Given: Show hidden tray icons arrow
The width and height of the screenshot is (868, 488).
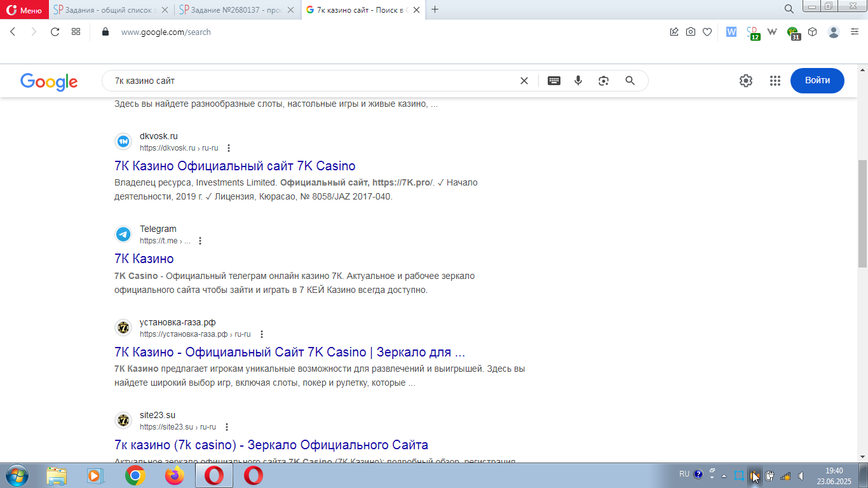Looking at the screenshot, I should pos(724,475).
